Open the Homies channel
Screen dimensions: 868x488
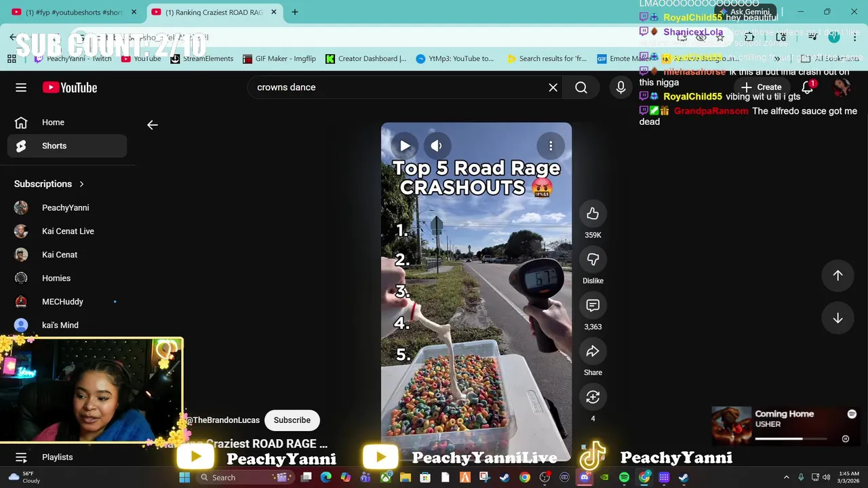coord(67,279)
